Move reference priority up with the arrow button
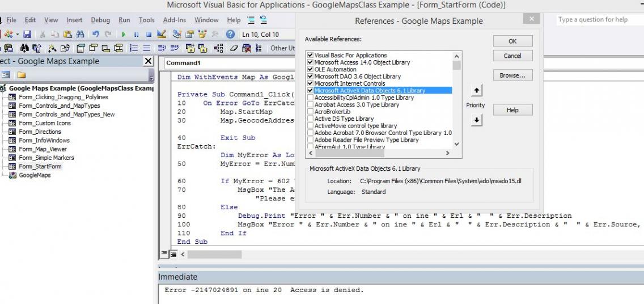The image size is (644, 304). 476,90
